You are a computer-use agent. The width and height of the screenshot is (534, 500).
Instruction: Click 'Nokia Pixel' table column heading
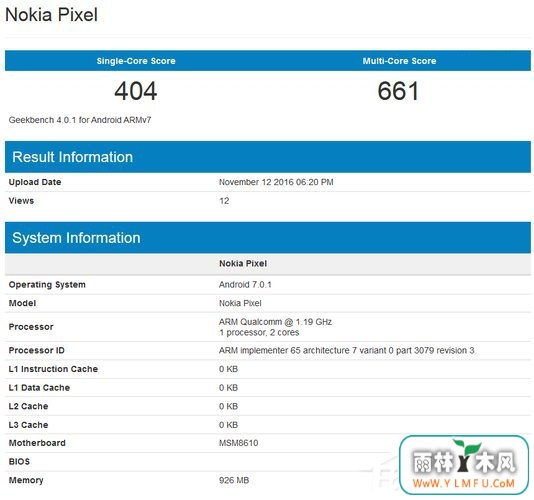243,263
